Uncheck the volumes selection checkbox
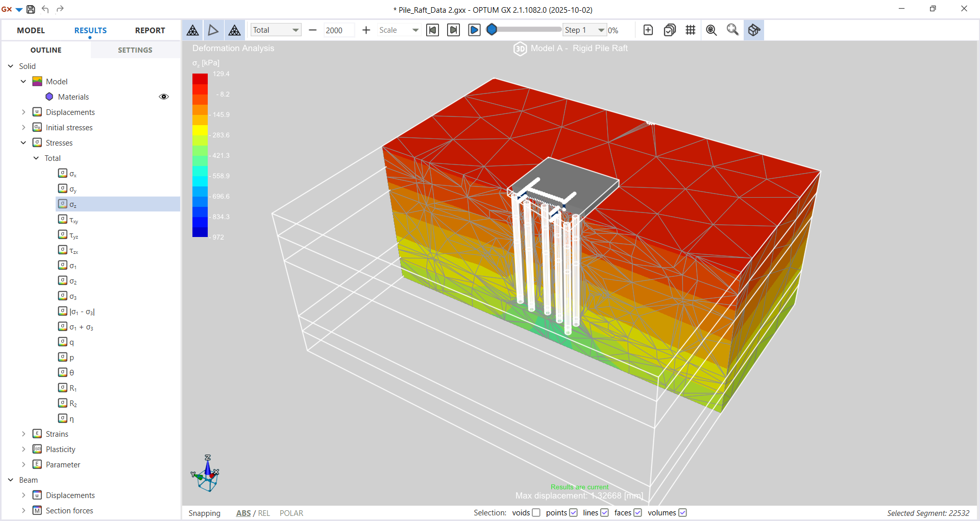Image resolution: width=980 pixels, height=521 pixels. (682, 513)
